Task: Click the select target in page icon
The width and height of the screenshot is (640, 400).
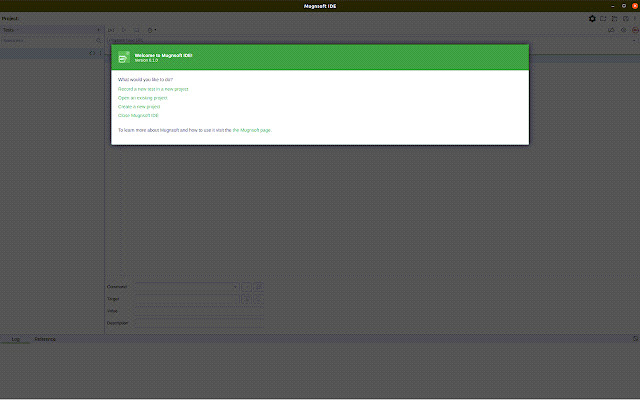Action: coord(246,299)
